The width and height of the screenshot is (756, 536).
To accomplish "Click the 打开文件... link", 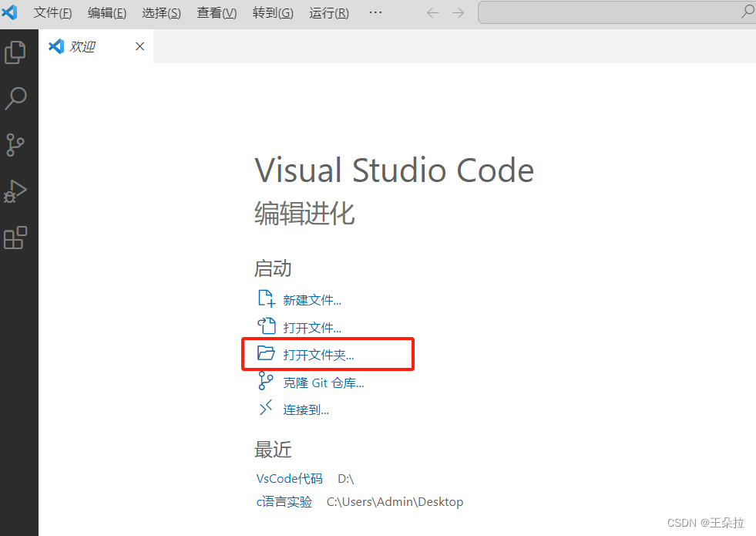I will (312, 328).
